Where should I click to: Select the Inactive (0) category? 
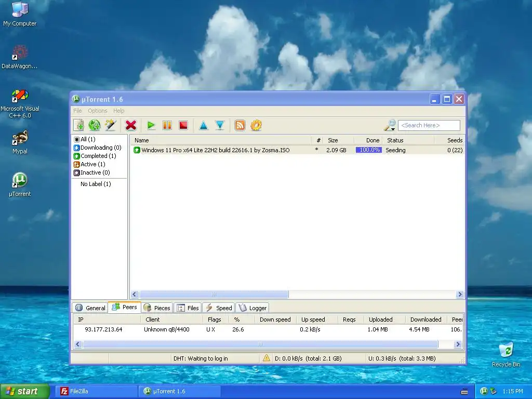91,172
